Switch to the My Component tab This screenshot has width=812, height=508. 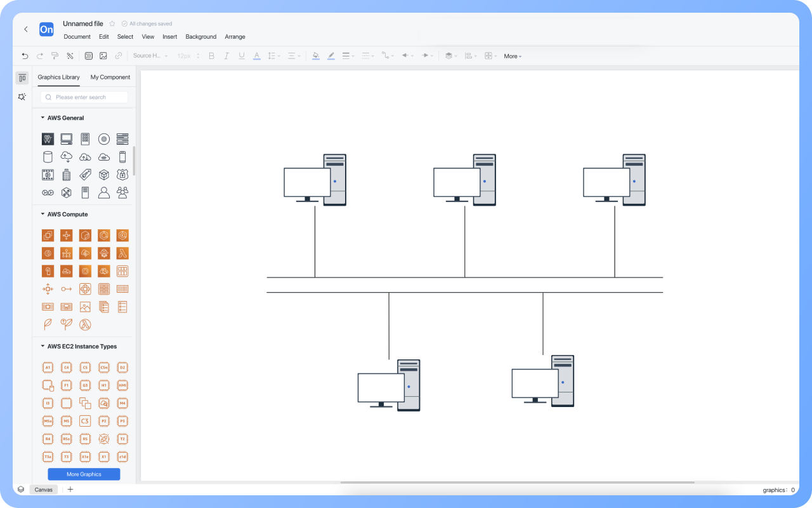110,77
